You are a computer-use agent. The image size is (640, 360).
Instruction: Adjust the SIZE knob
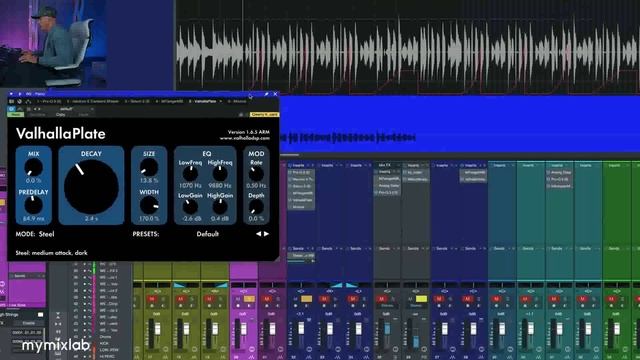[149, 167]
